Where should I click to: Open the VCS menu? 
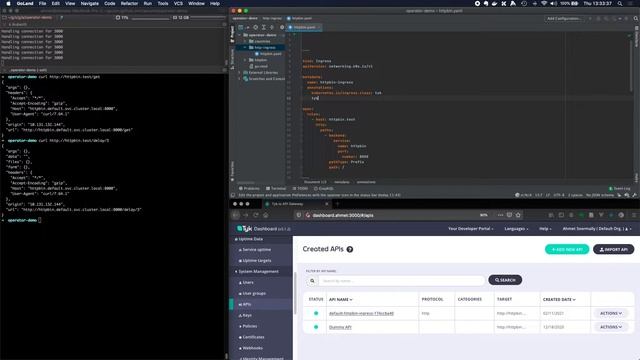pyautogui.click(x=178, y=3)
